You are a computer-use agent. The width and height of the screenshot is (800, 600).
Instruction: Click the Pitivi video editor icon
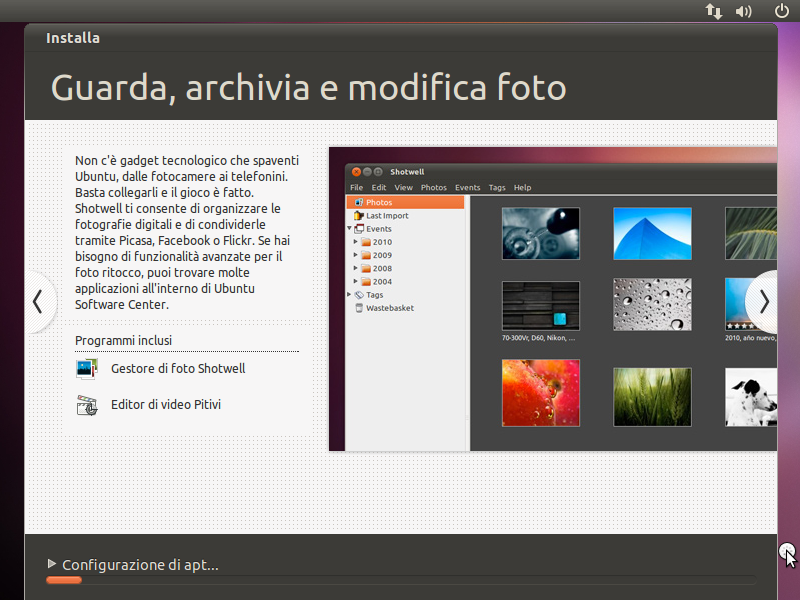tap(87, 405)
